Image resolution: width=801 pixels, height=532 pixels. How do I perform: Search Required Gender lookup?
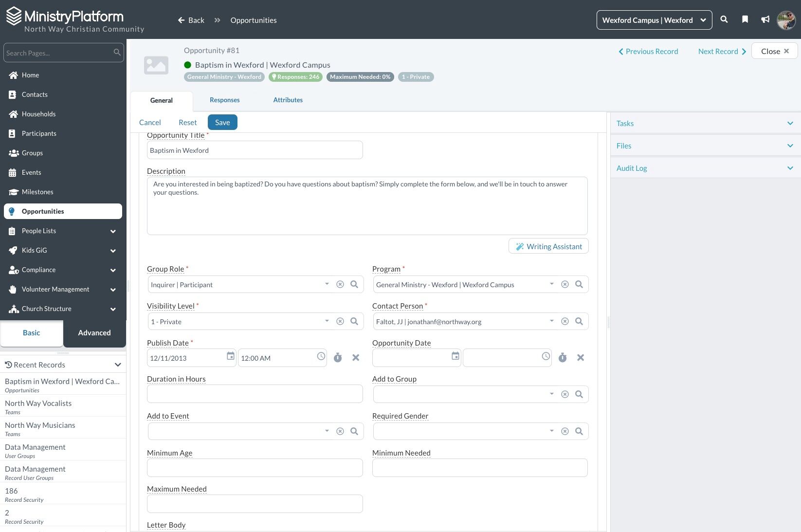point(579,431)
